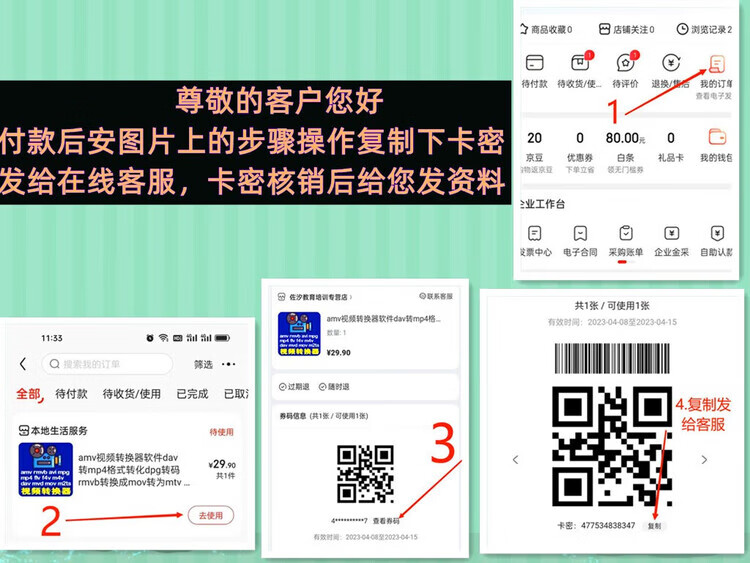Open 我的钱包 wallet icon
750x563 pixels.
tap(717, 137)
